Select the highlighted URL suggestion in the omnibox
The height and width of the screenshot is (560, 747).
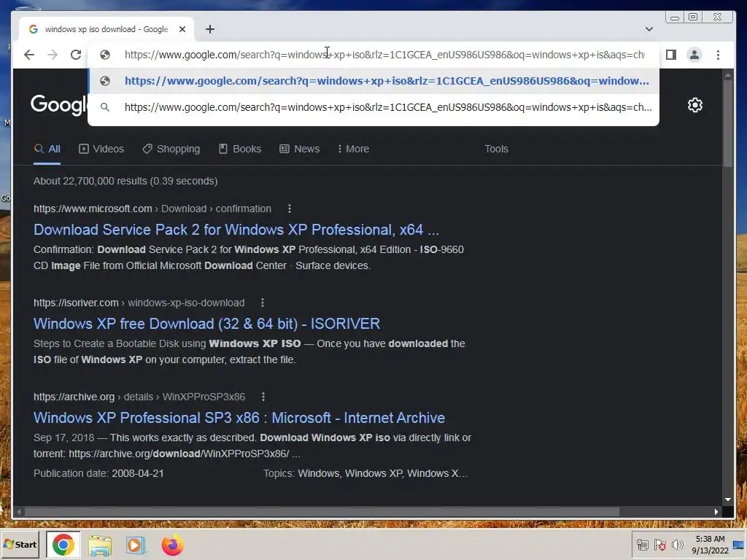373,81
